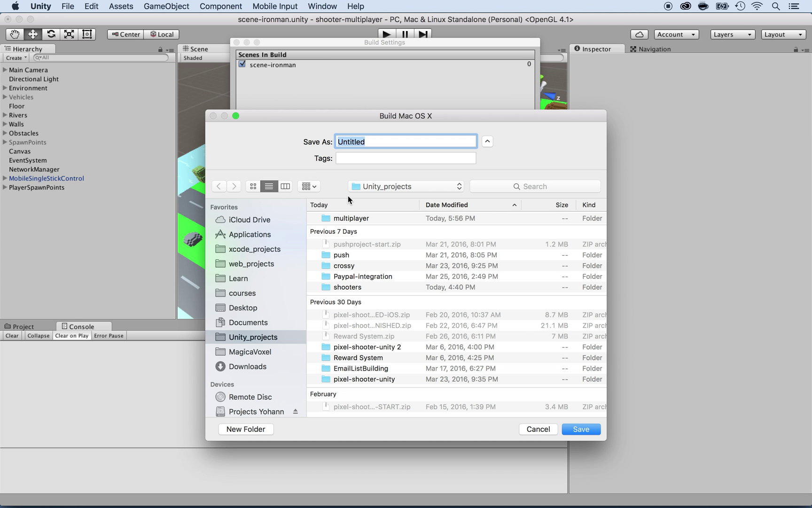Switch file dialog to icon view

253,186
